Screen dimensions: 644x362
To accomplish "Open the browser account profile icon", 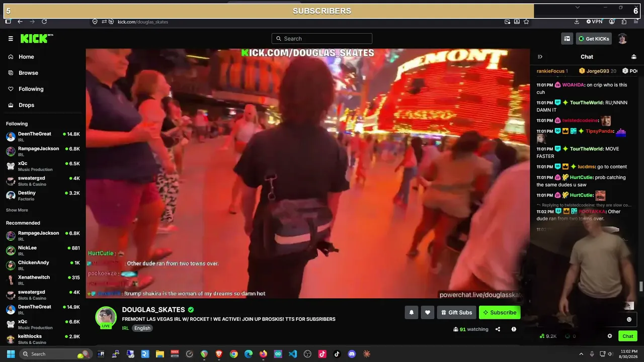I will click(x=612, y=22).
